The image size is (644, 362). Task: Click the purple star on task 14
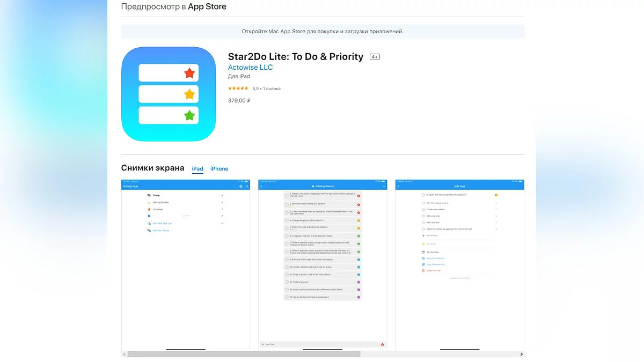coord(358,297)
